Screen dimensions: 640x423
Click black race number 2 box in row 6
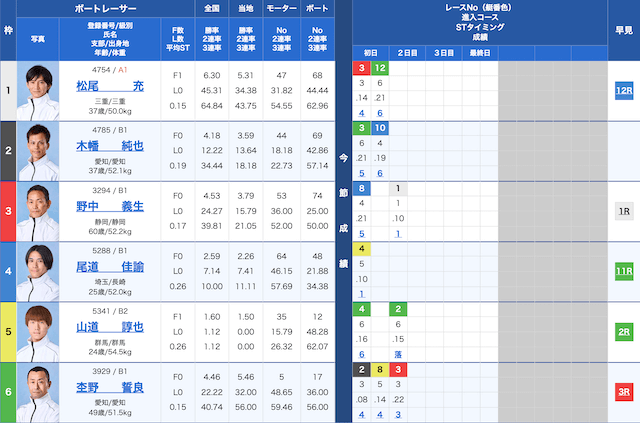(x=361, y=369)
